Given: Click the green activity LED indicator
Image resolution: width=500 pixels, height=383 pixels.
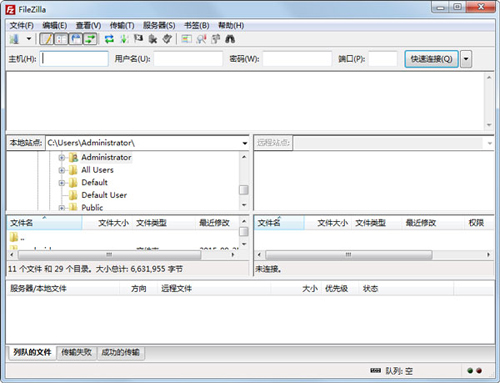Looking at the screenshot, I should click(x=470, y=371).
